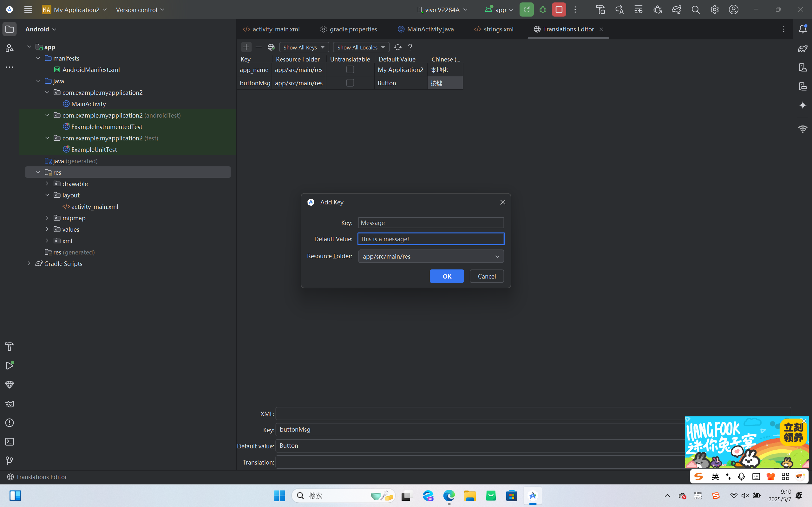Expand the Gradle Scripts node
This screenshot has height=507, width=812.
(29, 264)
